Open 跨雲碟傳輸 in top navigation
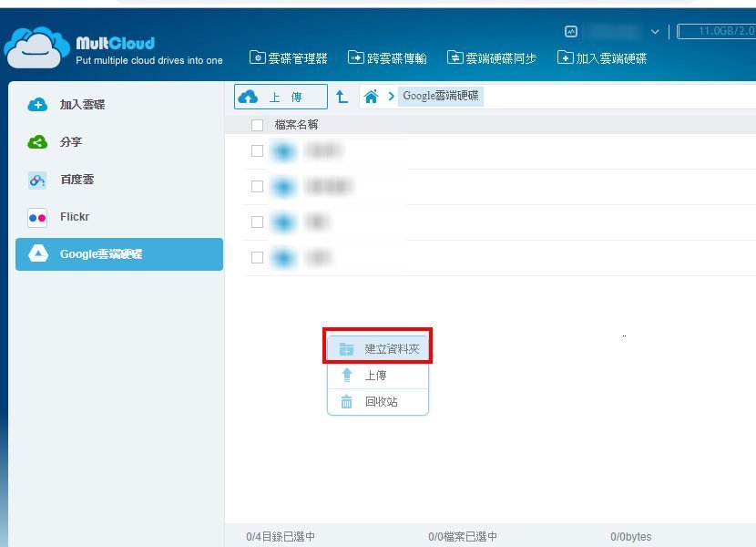Image resolution: width=756 pixels, height=547 pixels. click(x=387, y=58)
